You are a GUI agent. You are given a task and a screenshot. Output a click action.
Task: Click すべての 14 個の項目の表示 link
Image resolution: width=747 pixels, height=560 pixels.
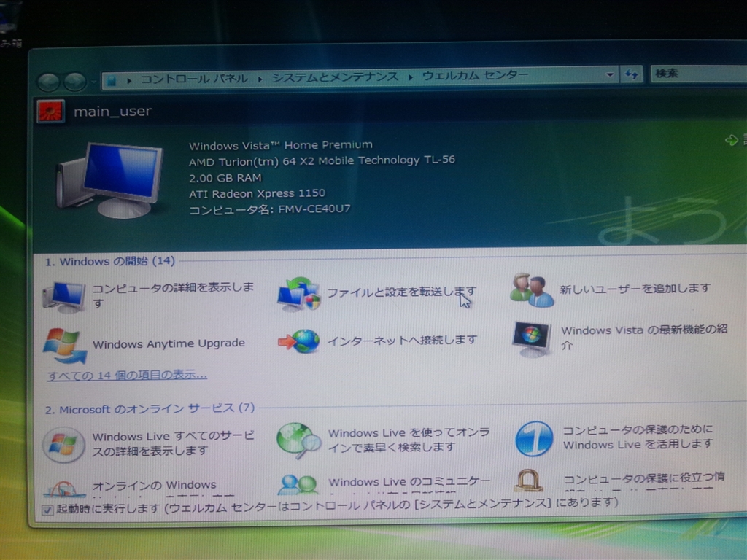[127, 376]
